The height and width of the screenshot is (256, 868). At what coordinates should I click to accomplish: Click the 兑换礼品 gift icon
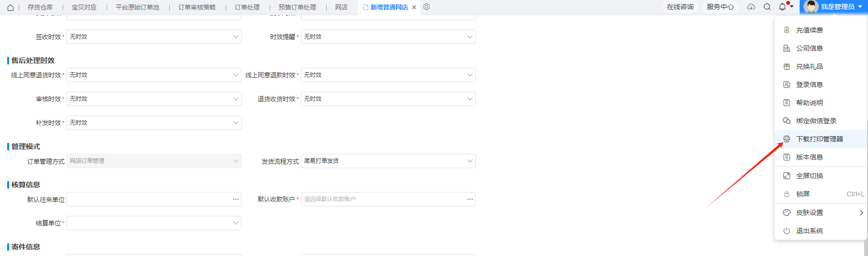(x=787, y=66)
